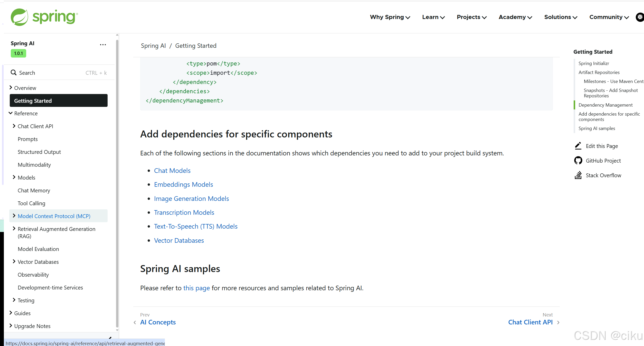Open the Projects dropdown menu

(472, 17)
